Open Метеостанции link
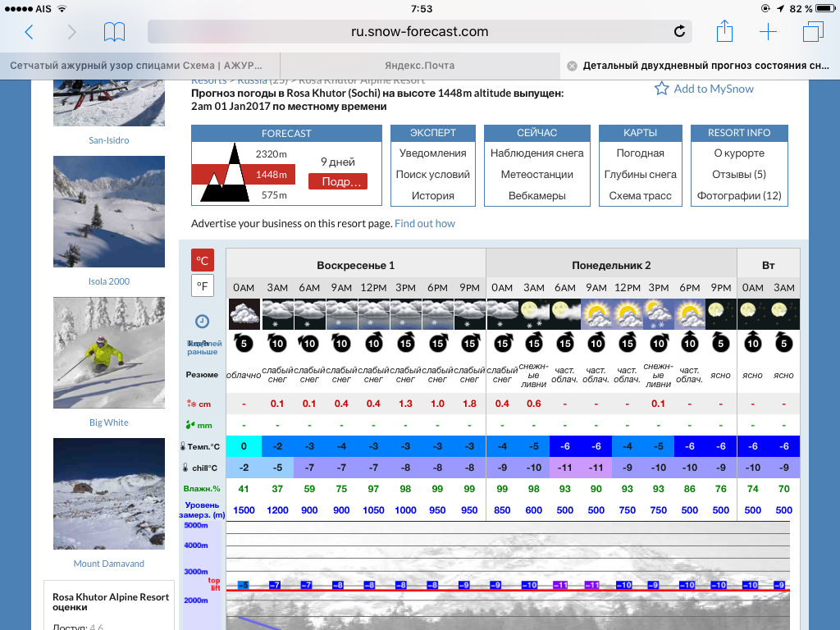 point(536,175)
